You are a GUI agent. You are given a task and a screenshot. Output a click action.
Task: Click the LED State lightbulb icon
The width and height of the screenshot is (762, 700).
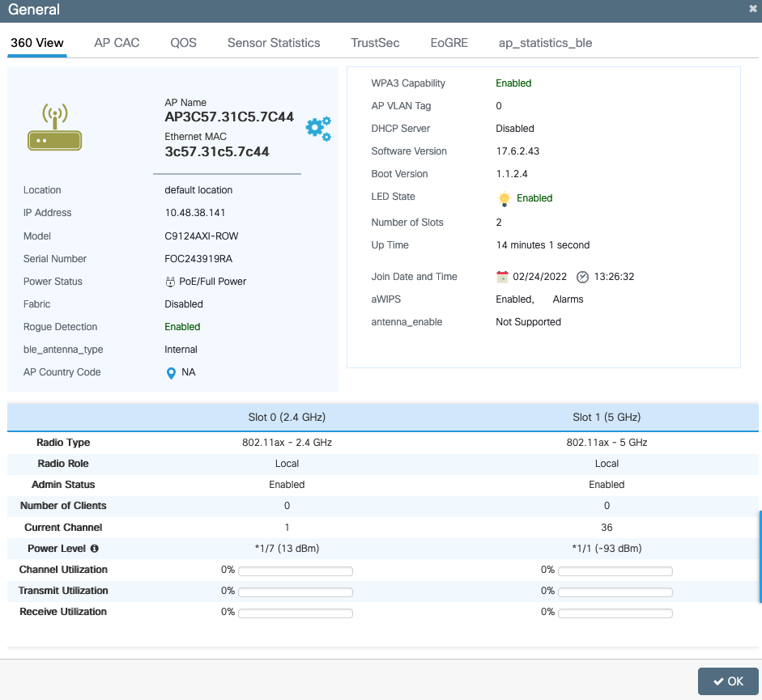coord(504,198)
